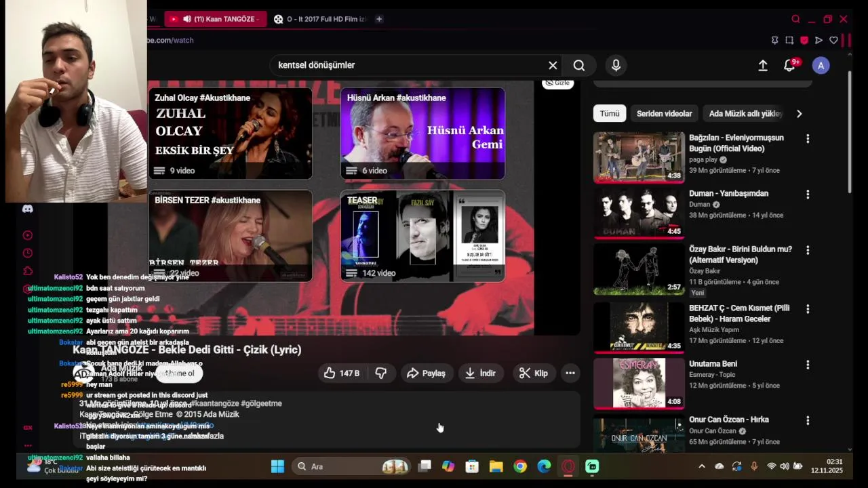The width and height of the screenshot is (868, 488).
Task: Open the Duman - Yanıbaşımdan thumbnail
Action: coord(639,213)
